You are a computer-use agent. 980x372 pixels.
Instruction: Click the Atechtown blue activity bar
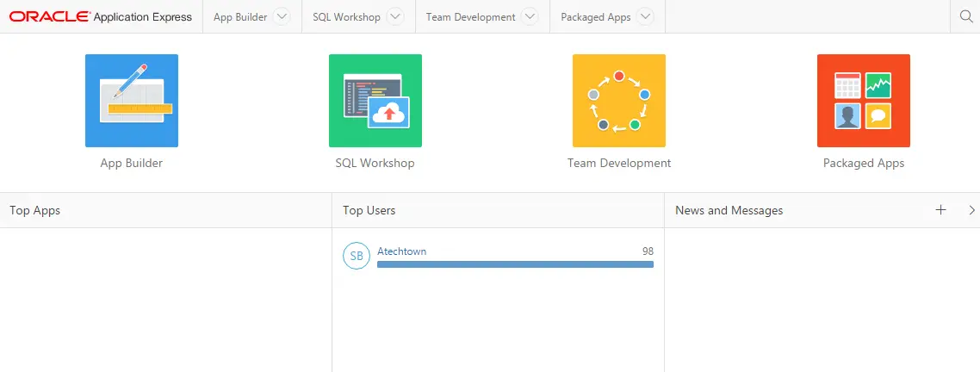515,264
